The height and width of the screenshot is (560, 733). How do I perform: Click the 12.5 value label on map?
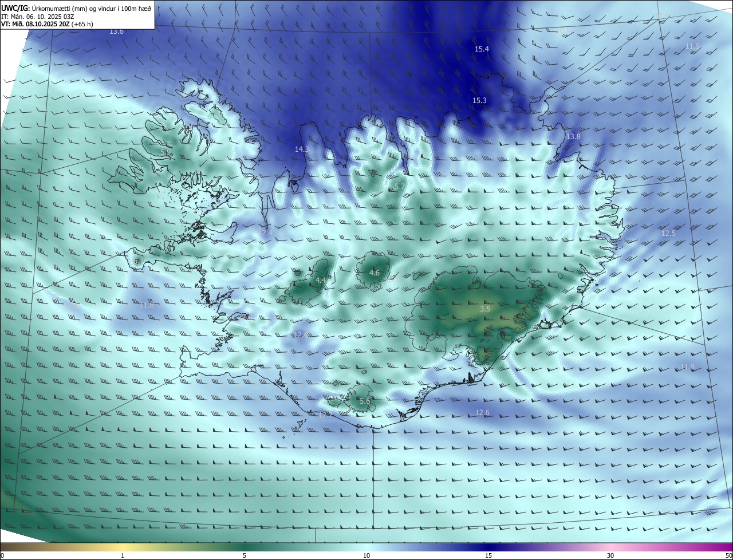pyautogui.click(x=668, y=234)
